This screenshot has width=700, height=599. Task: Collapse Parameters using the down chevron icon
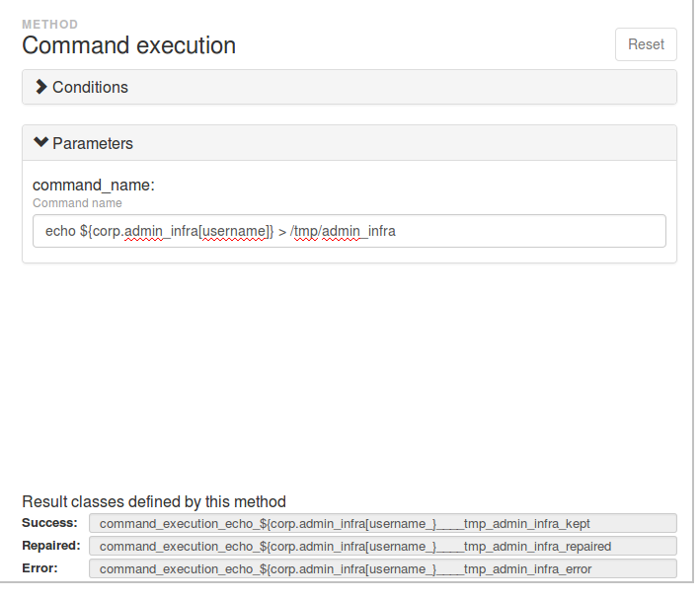click(41, 142)
